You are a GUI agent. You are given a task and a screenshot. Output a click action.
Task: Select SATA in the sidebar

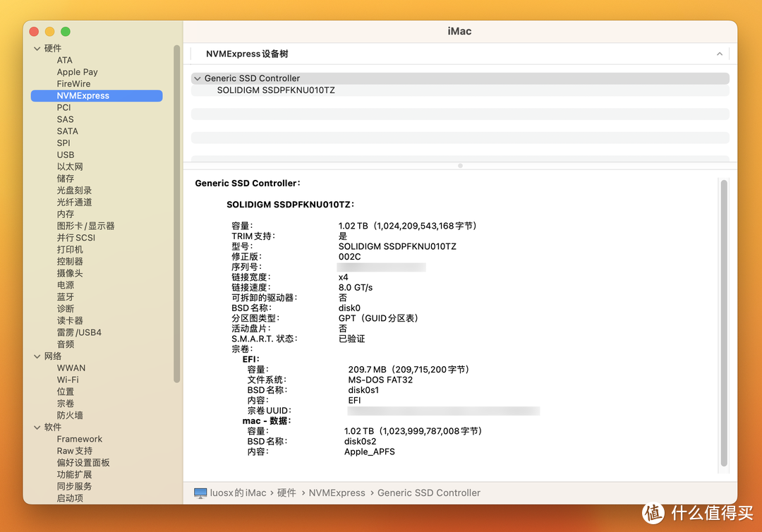click(67, 131)
